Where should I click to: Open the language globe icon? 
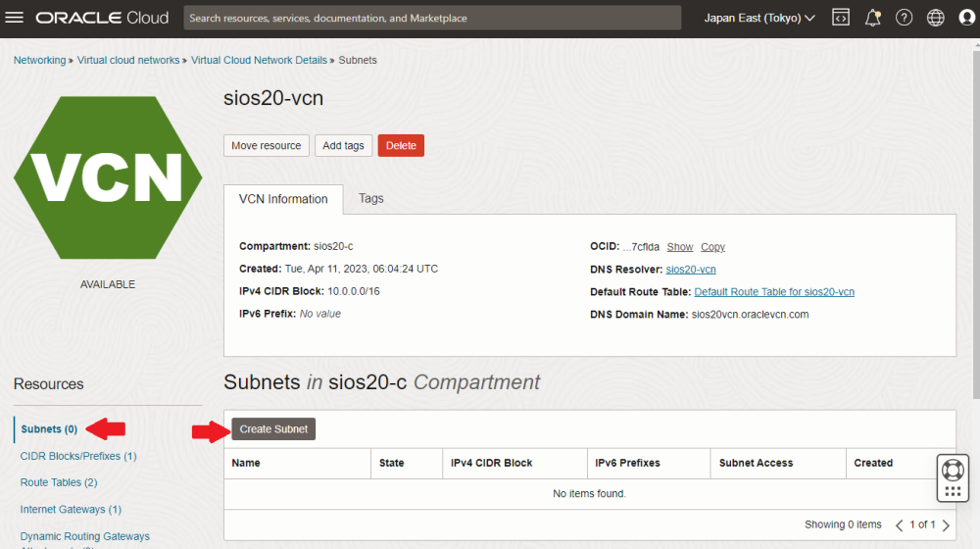(x=935, y=18)
